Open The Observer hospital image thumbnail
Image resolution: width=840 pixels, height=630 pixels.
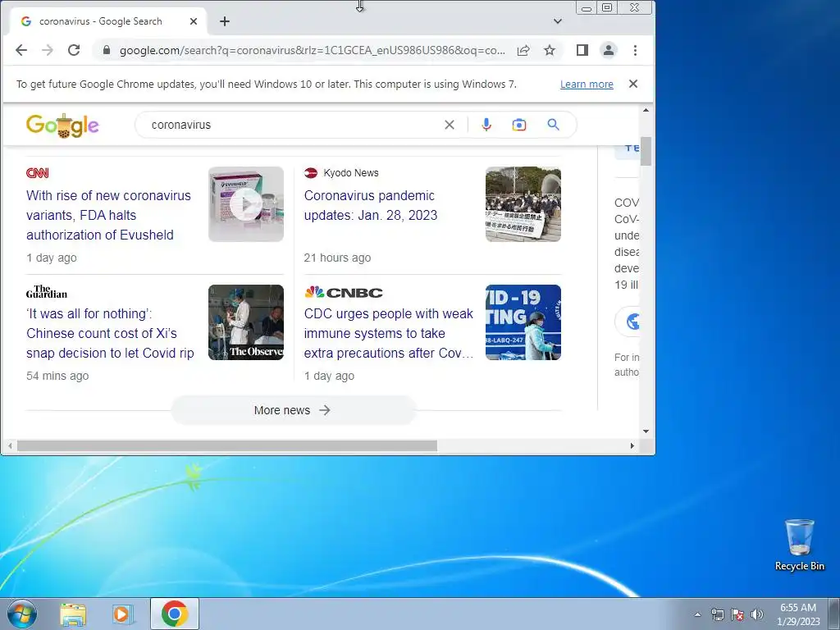click(x=246, y=322)
